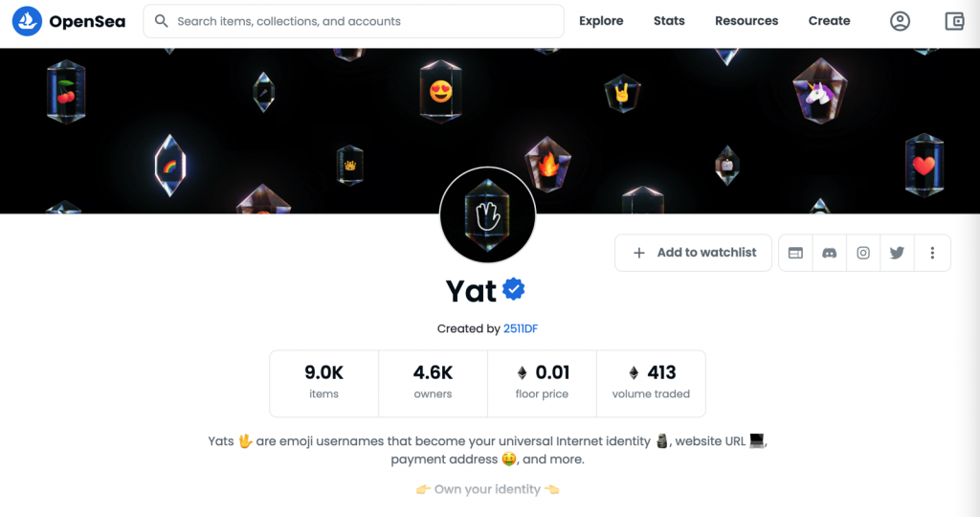Image resolution: width=980 pixels, height=517 pixels.
Task: Open creator 2511DF profile link
Action: 521,328
